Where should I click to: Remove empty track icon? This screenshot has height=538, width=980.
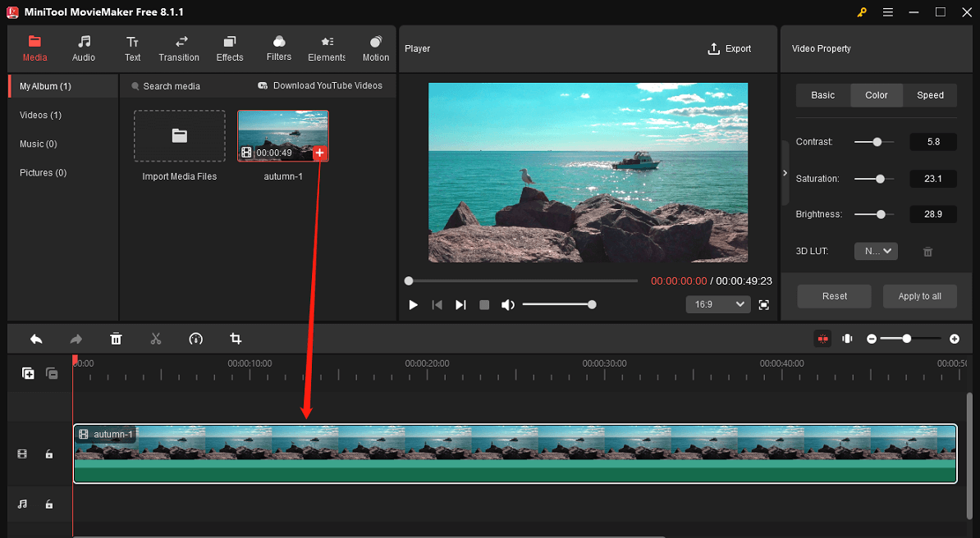(x=52, y=374)
